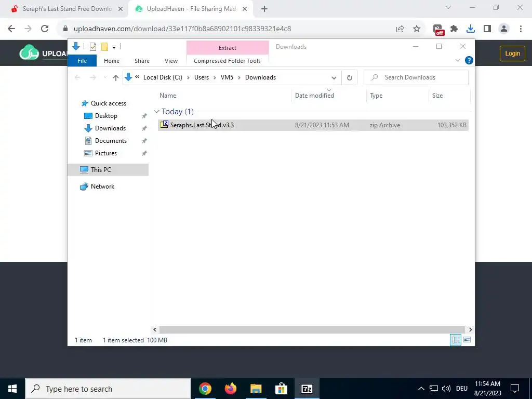Click Local Disk (C:) breadcrumb
This screenshot has width=532, height=399.
(x=163, y=77)
